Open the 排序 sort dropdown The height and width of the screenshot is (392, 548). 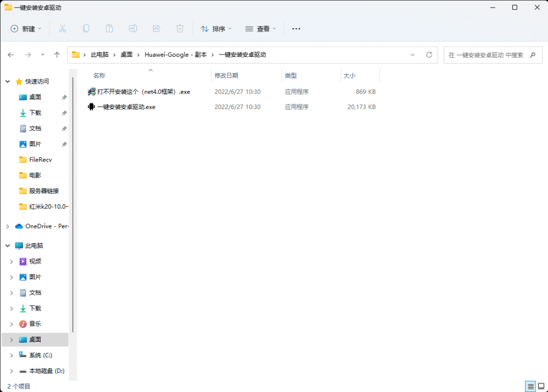216,29
